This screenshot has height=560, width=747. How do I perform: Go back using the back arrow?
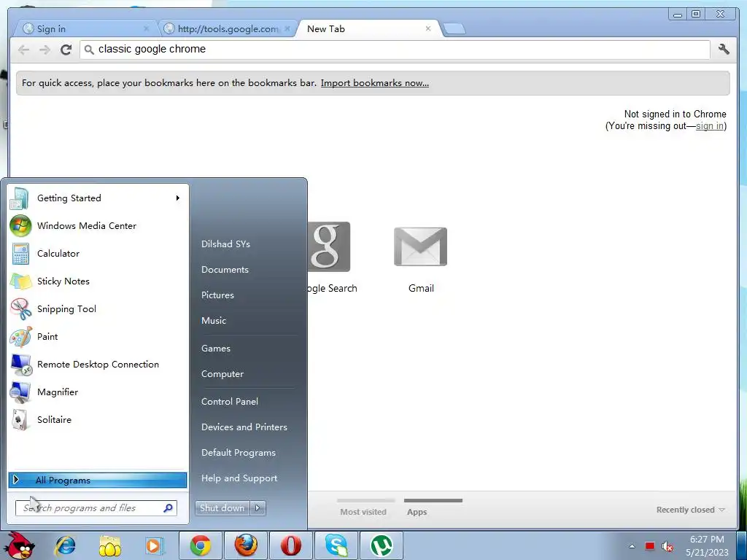click(23, 50)
